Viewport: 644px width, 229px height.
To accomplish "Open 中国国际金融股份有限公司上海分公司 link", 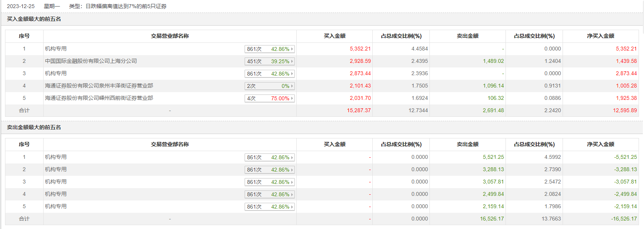I will coord(91,61).
